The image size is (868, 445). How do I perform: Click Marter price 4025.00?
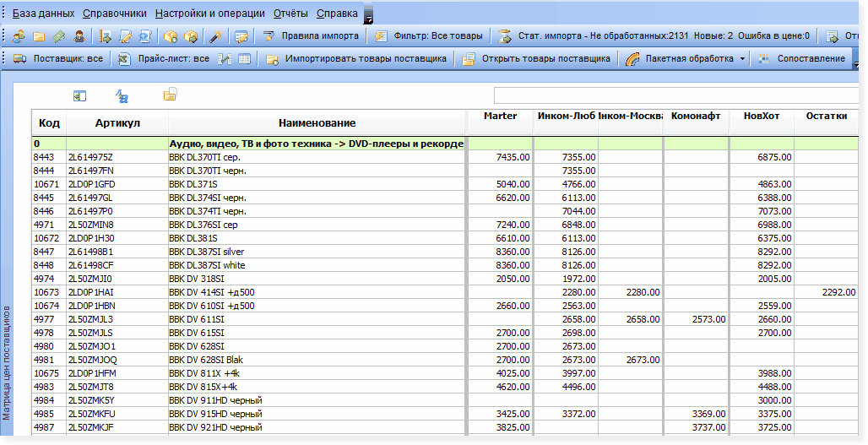pos(500,373)
